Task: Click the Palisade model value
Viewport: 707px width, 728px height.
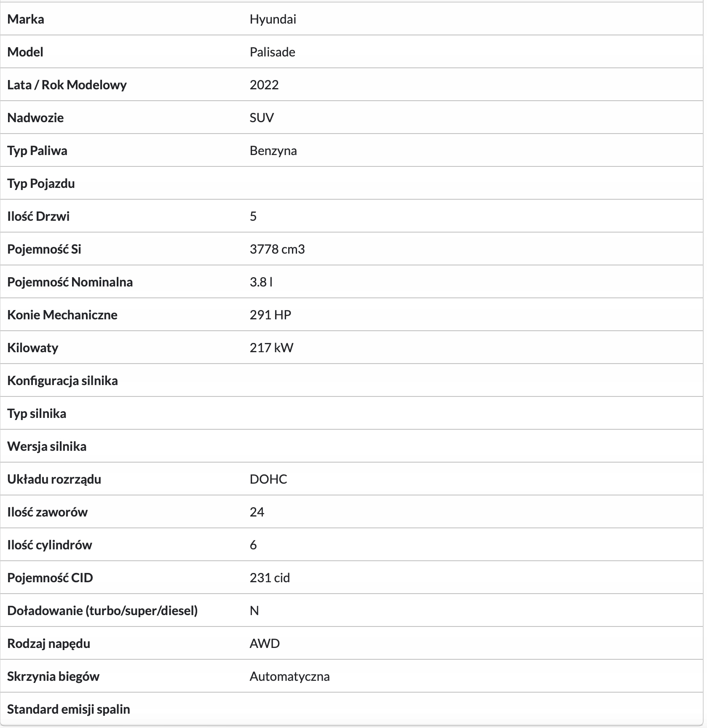Action: pos(272,52)
